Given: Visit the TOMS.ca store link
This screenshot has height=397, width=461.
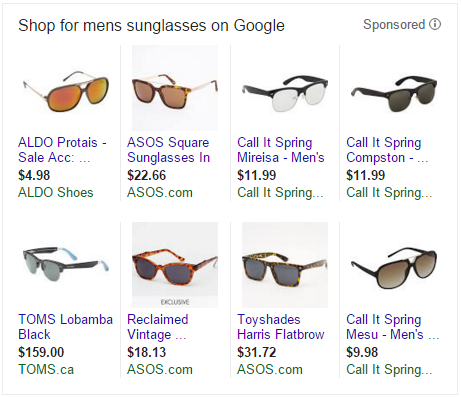Looking at the screenshot, I should [46, 370].
